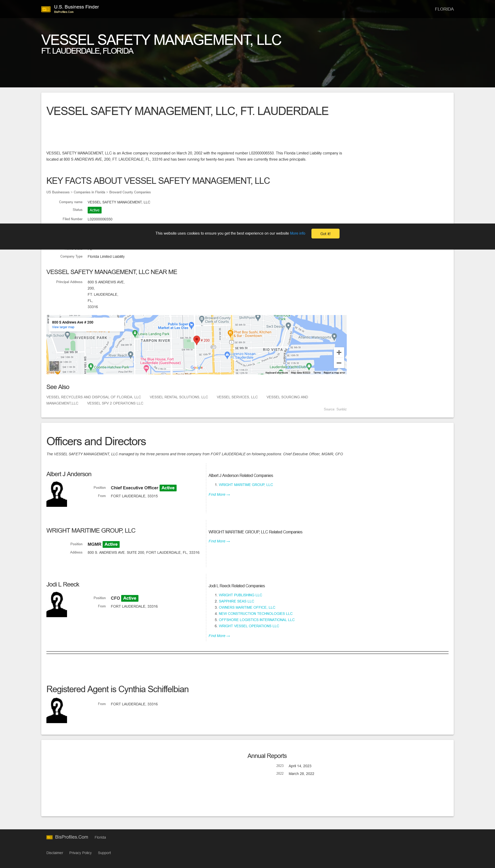Open Broward County Companies breadcrumb
Image resolution: width=495 pixels, height=868 pixels.
tap(130, 192)
